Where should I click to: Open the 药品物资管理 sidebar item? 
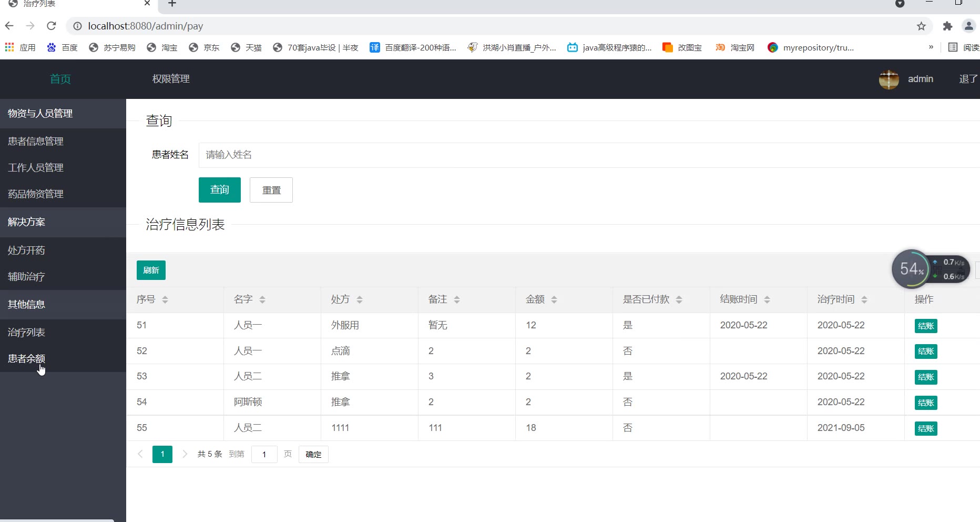(x=63, y=194)
